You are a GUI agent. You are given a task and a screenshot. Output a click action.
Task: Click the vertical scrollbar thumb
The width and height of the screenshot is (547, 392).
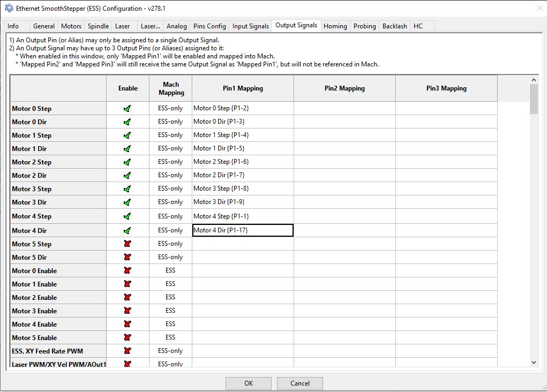pyautogui.click(x=534, y=99)
